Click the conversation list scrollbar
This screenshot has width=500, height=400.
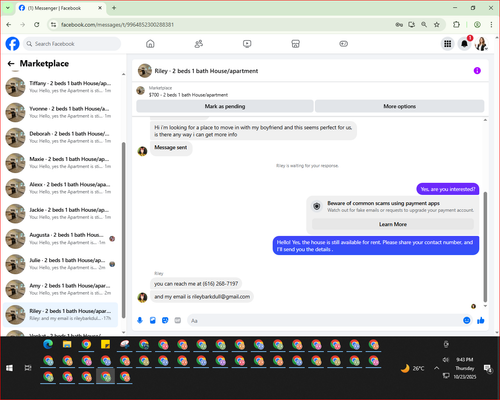124,230
